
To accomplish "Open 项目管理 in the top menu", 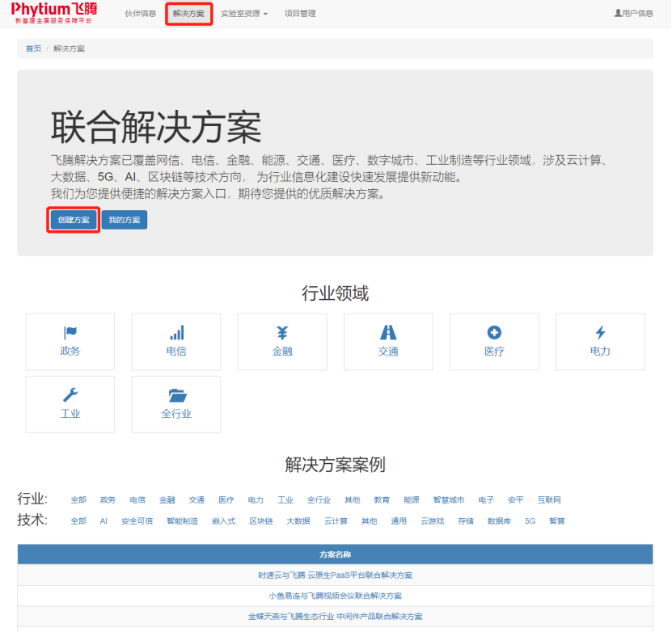I will 300,14.
